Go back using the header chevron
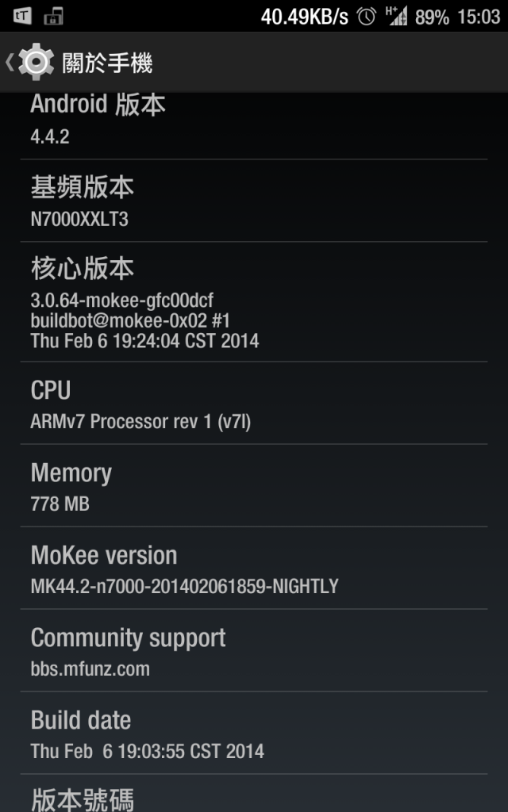This screenshot has height=812, width=508. click(x=10, y=62)
